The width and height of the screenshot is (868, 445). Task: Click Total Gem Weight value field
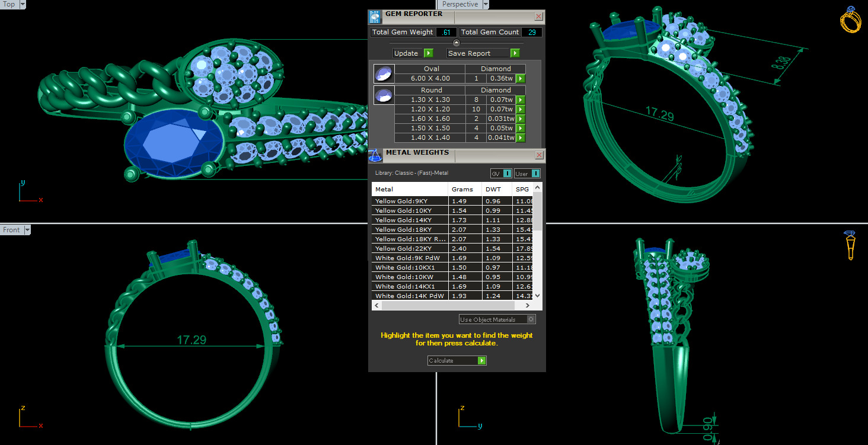pyautogui.click(x=446, y=33)
